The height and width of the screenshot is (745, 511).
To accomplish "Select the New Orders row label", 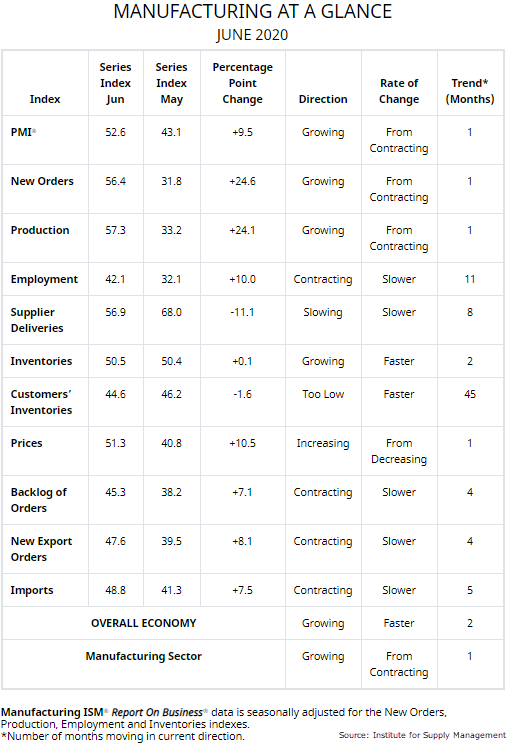I will pyautogui.click(x=42, y=181).
